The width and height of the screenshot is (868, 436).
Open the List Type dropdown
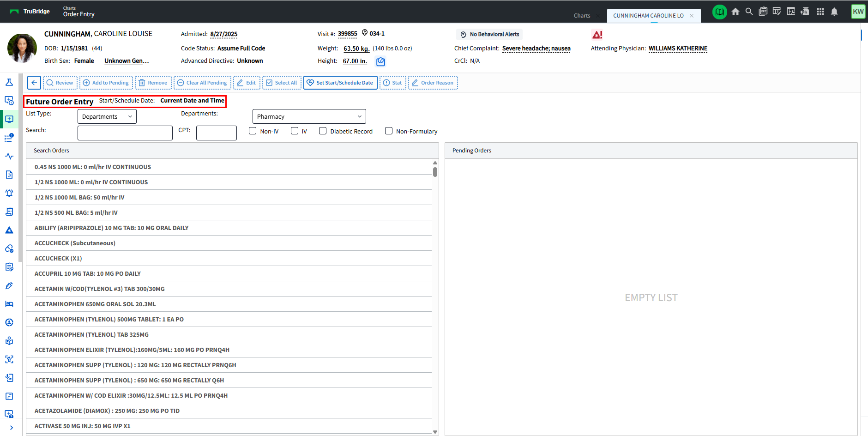point(107,117)
